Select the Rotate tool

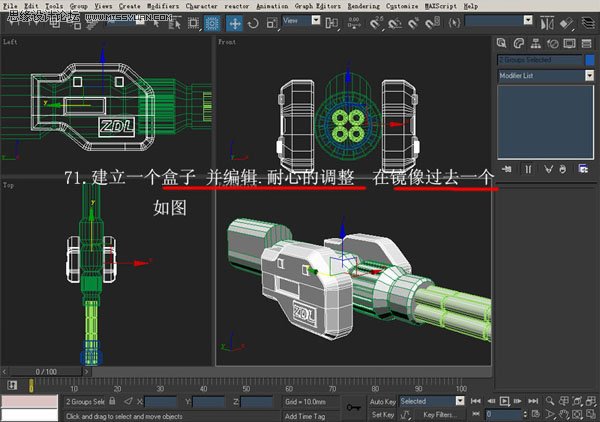click(x=253, y=23)
